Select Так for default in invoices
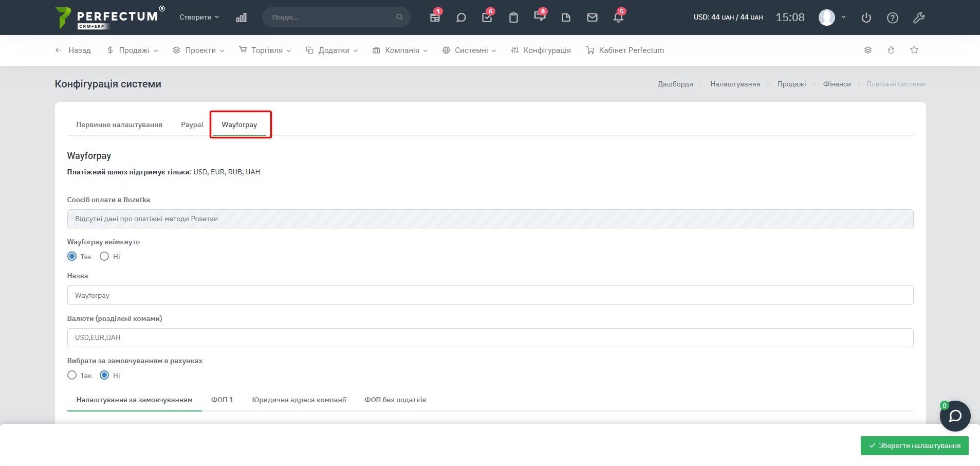Viewport: 980px width, 466px height. click(72, 375)
